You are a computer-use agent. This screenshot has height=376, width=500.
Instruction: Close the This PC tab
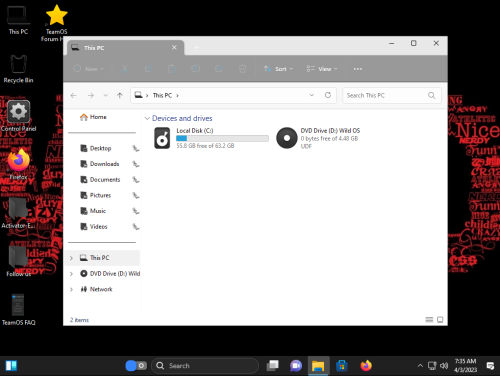tap(174, 48)
